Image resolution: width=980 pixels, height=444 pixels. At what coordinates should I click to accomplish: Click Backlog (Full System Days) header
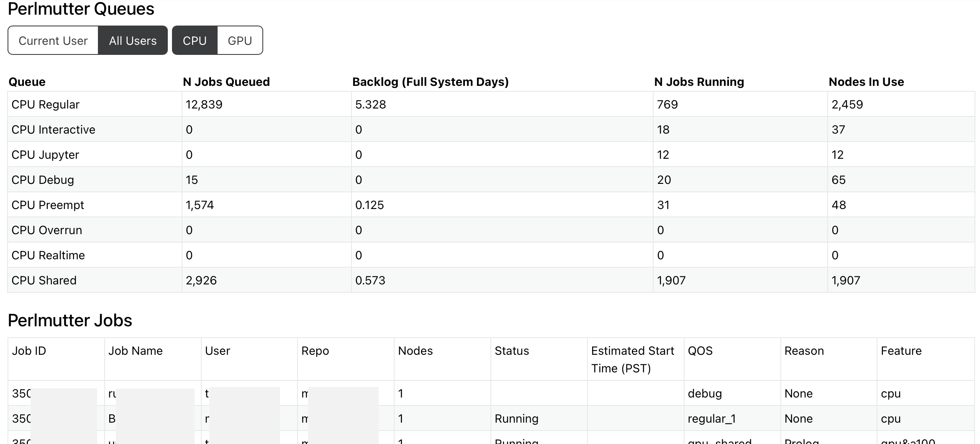[430, 82]
